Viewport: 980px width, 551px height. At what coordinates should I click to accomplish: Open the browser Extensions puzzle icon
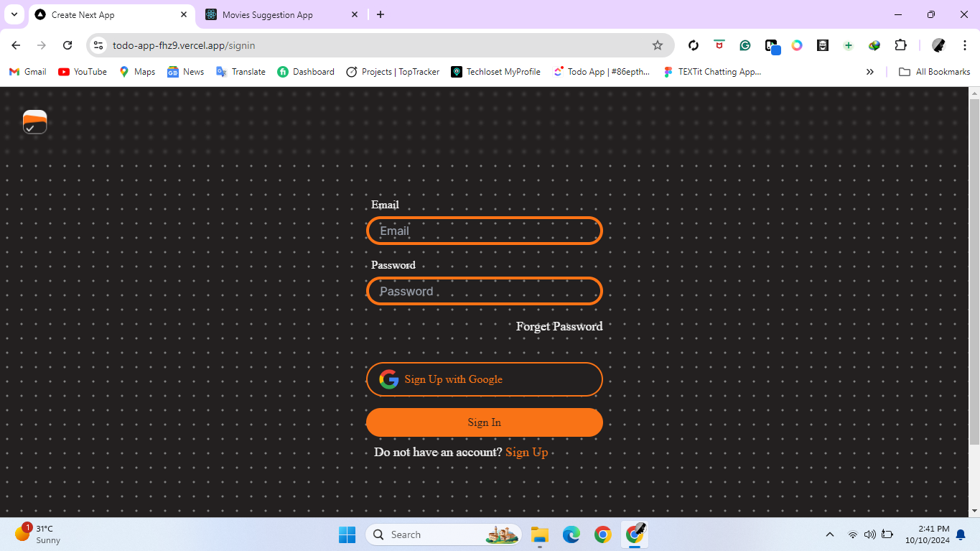coord(900,45)
